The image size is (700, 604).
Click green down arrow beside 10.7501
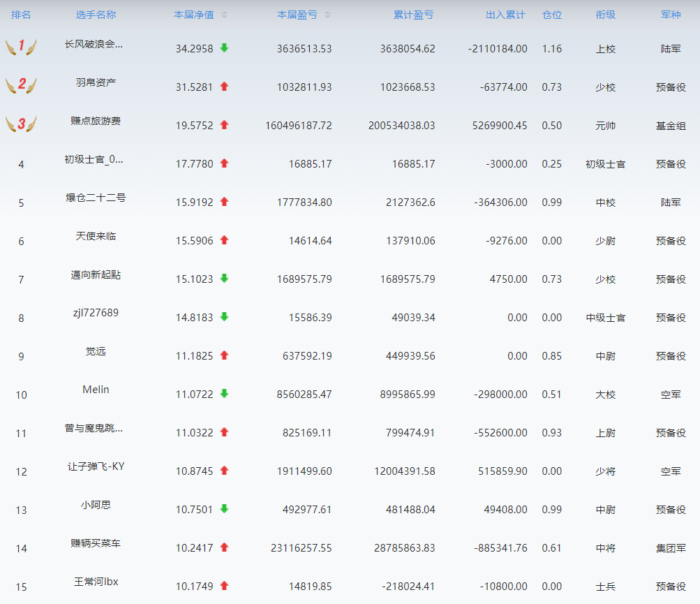[224, 509]
